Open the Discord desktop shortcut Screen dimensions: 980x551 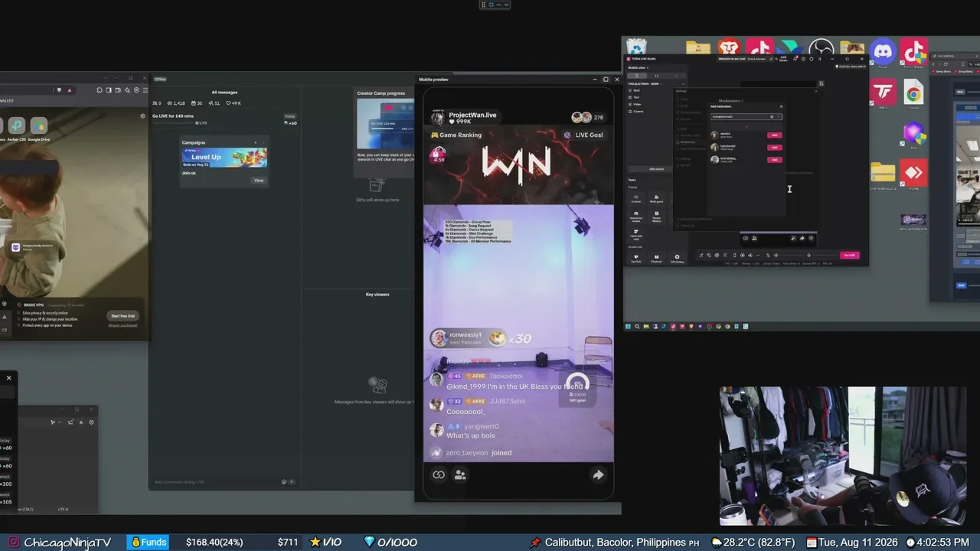tap(883, 52)
